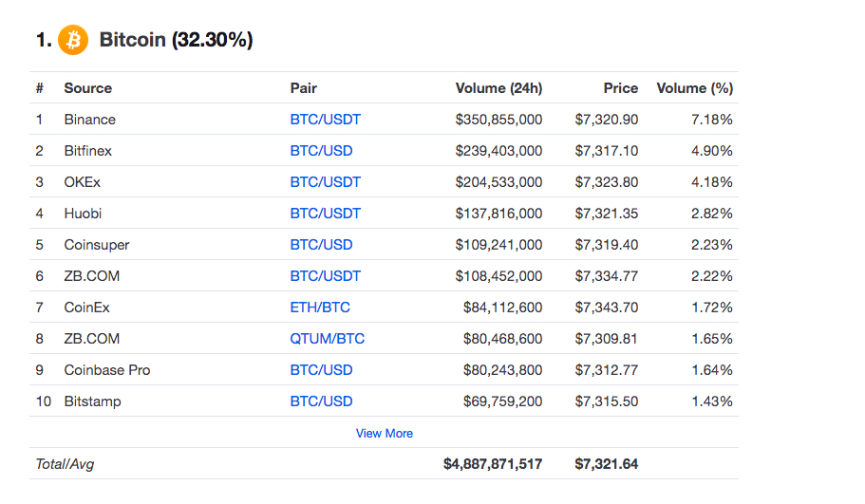Click the Price column header

tap(621, 88)
